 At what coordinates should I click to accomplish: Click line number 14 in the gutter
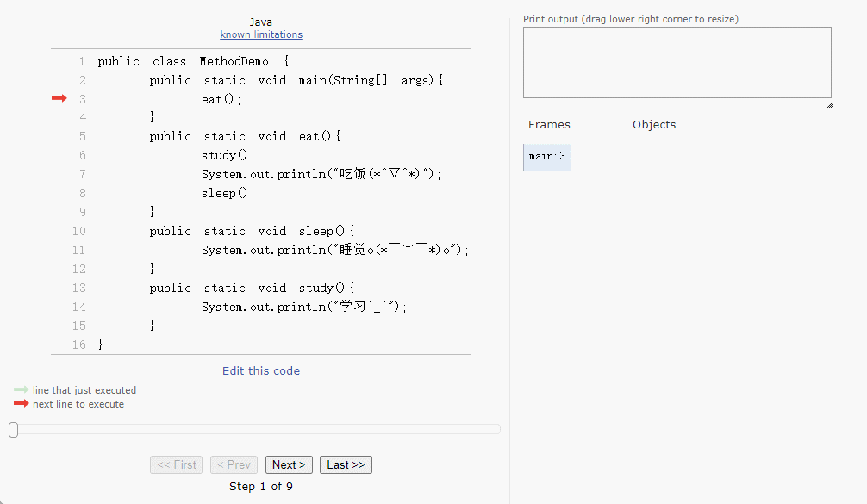point(78,308)
